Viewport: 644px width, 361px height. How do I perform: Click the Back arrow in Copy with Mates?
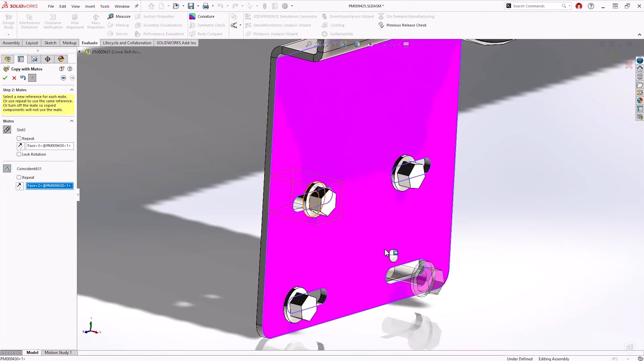63,78
